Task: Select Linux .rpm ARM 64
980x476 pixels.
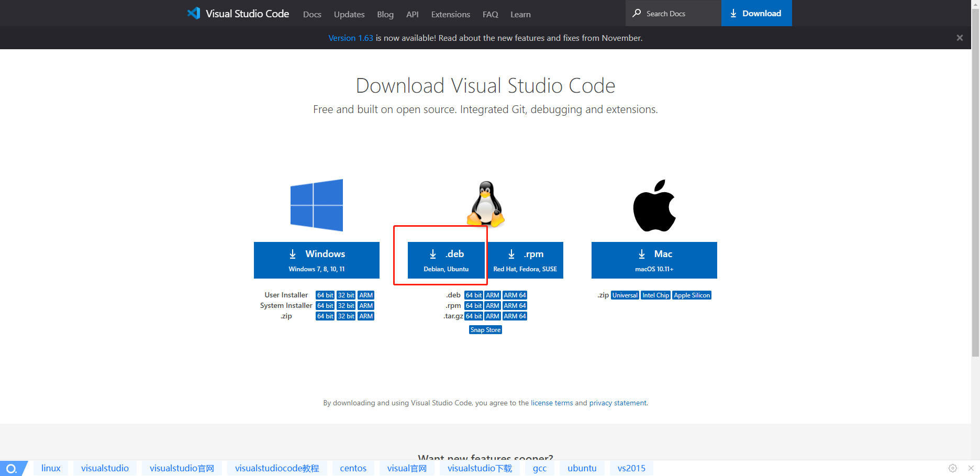Action: click(515, 306)
